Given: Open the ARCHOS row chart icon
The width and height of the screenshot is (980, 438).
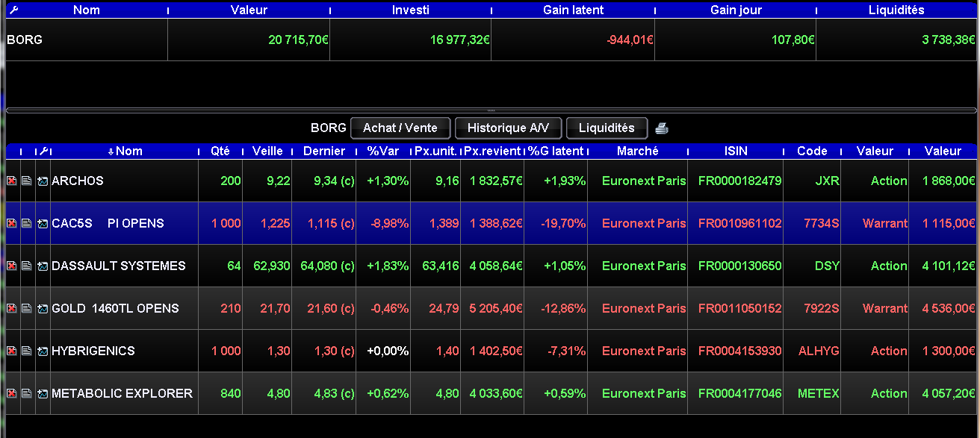Looking at the screenshot, I should [x=43, y=181].
